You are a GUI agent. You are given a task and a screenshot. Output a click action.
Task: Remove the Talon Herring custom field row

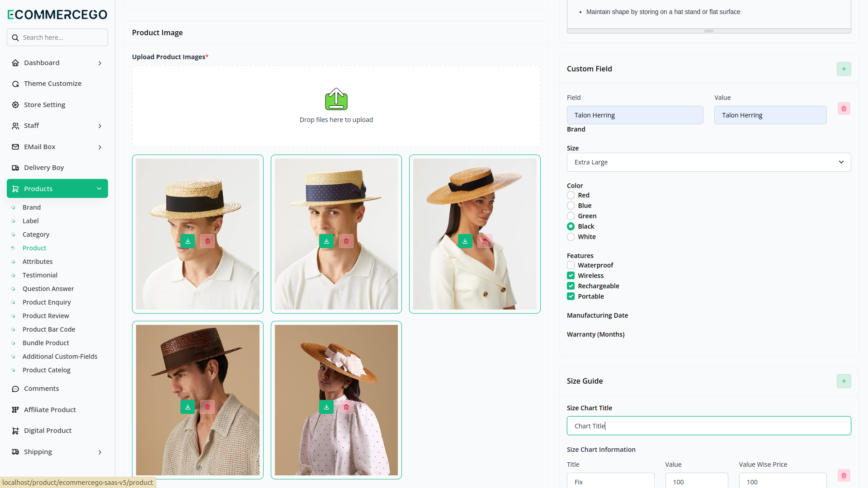pos(844,109)
